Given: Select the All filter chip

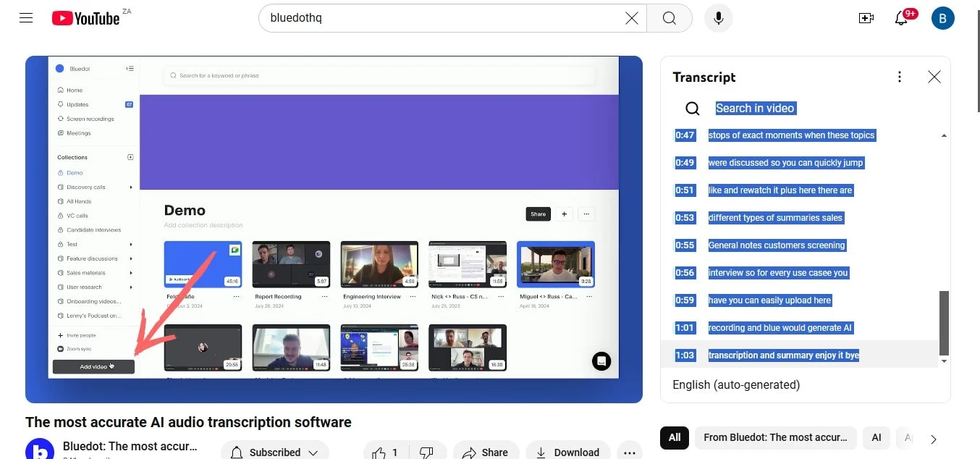Looking at the screenshot, I should tap(675, 437).
